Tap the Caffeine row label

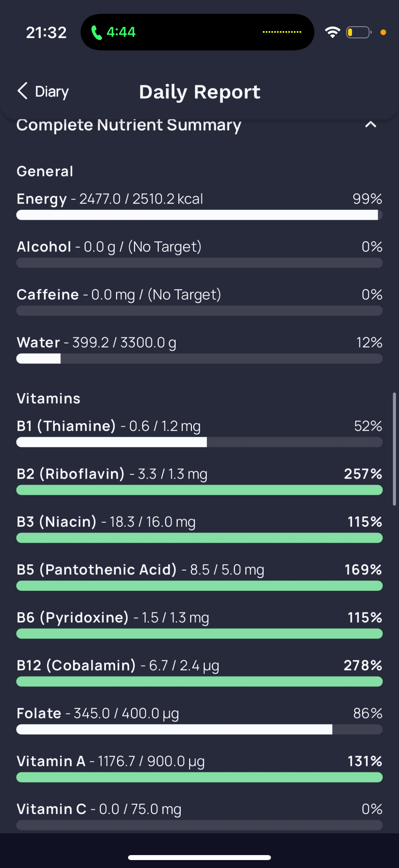pyautogui.click(x=48, y=295)
